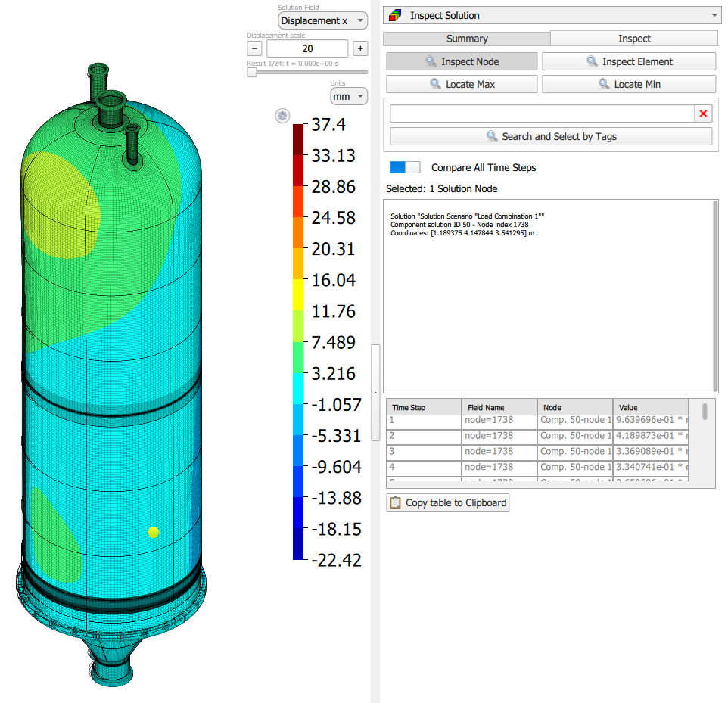Click Search and Select by Tags
This screenshot has width=728, height=703.
click(551, 136)
